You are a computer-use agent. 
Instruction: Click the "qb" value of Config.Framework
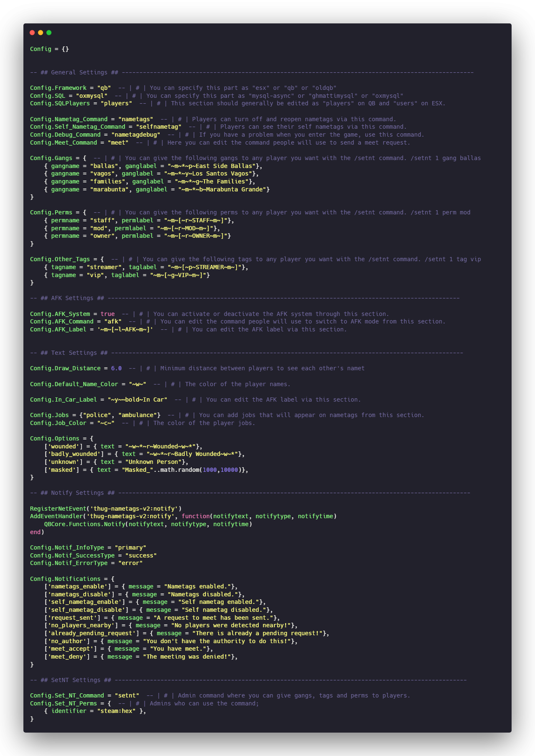tap(104, 88)
